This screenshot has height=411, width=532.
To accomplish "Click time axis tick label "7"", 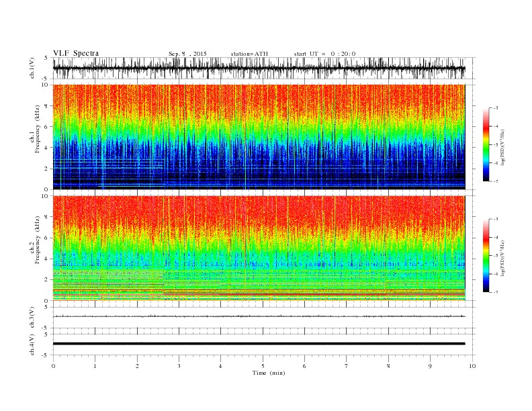I will [347, 366].
